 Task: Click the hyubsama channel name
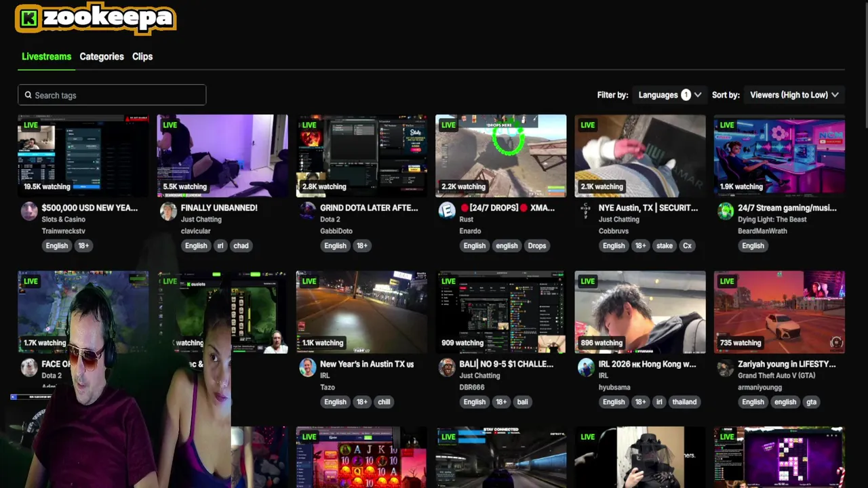[616, 387]
